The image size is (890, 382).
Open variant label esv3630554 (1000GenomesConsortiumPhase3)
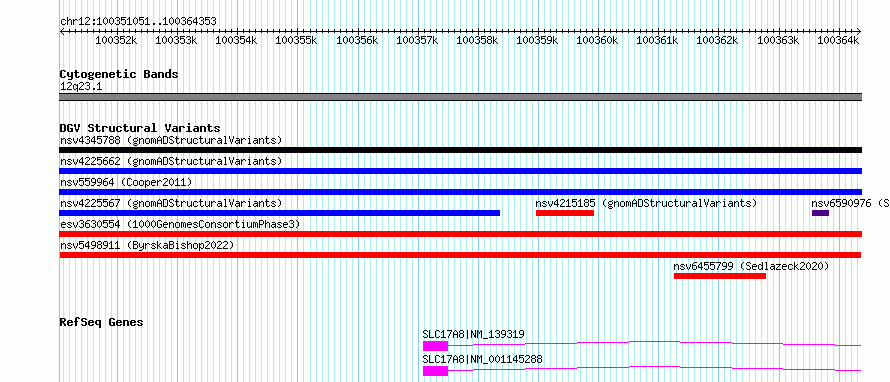click(x=180, y=224)
